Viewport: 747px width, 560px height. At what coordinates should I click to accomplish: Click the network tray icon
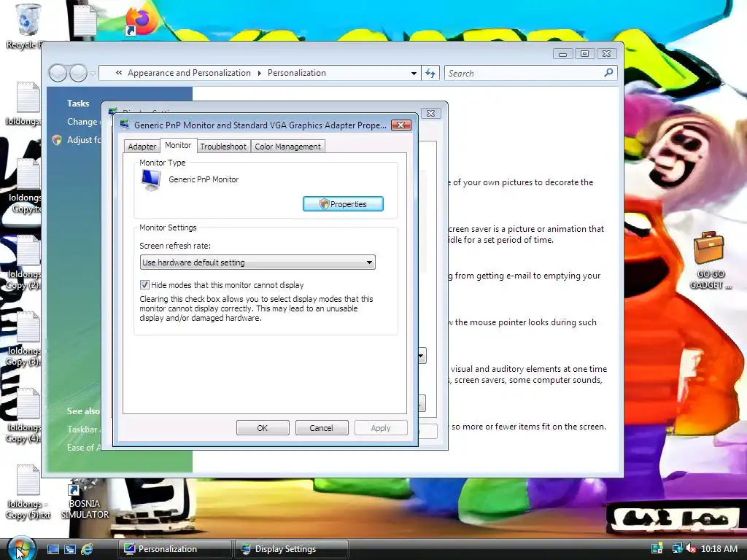(x=677, y=548)
